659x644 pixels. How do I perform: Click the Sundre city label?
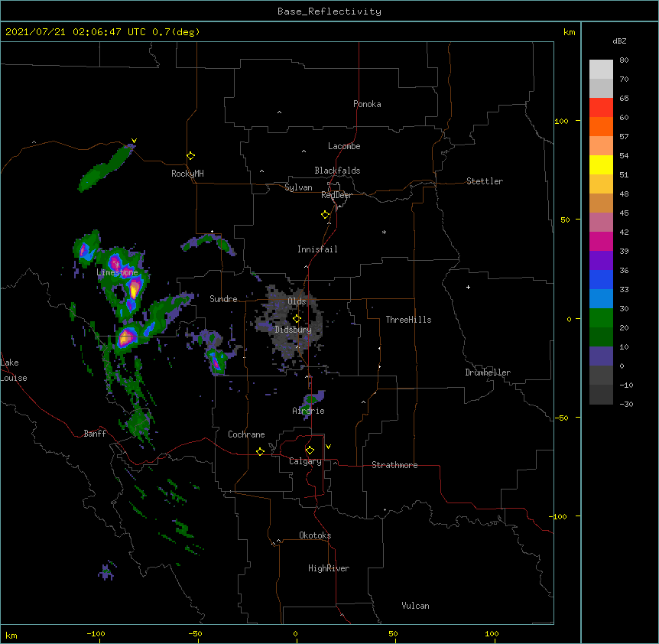tap(223, 299)
